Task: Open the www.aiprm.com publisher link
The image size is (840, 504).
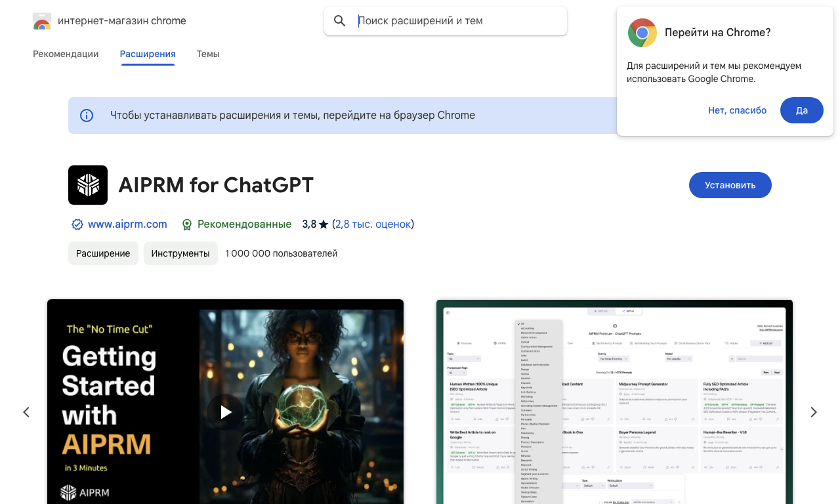Action: point(127,224)
